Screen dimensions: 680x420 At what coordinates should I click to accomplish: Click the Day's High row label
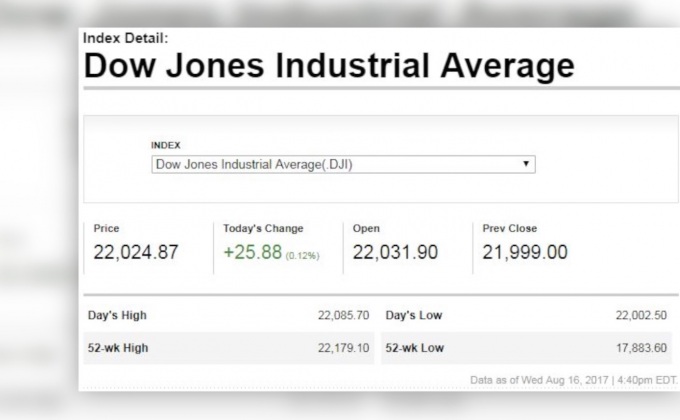click(117, 315)
